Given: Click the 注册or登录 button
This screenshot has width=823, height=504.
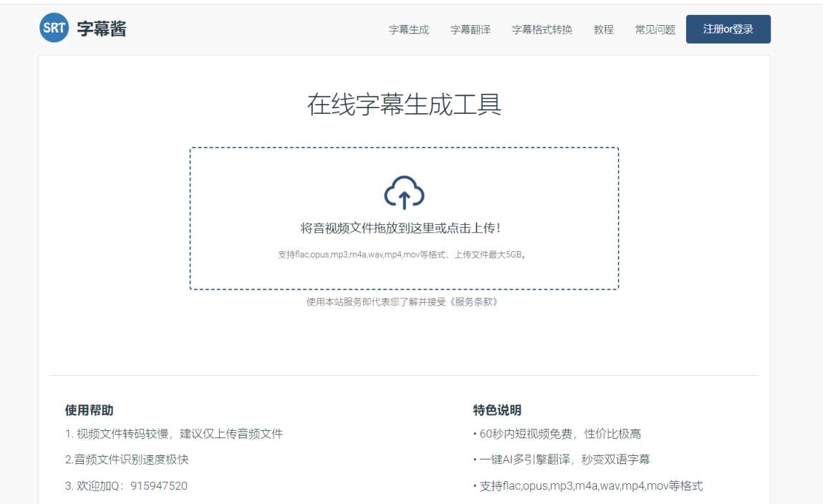Looking at the screenshot, I should [728, 29].
